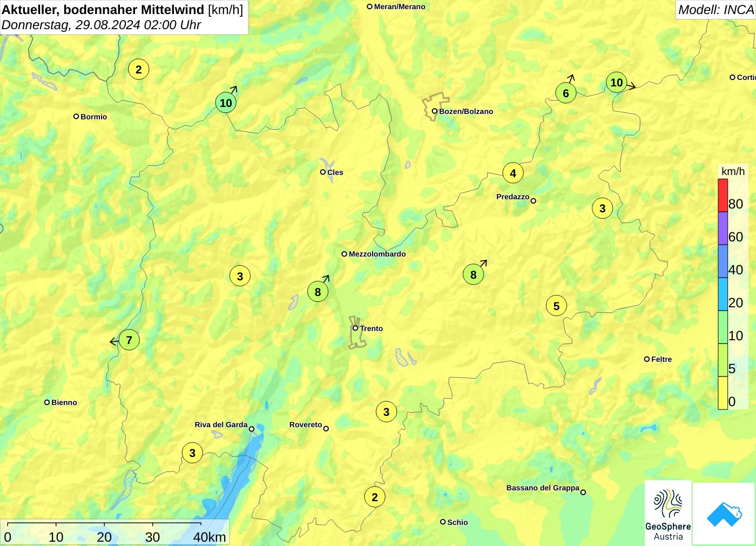Click the wind marker 8 south of Predazzo
Viewport: 756px width, 546px height.
click(474, 274)
